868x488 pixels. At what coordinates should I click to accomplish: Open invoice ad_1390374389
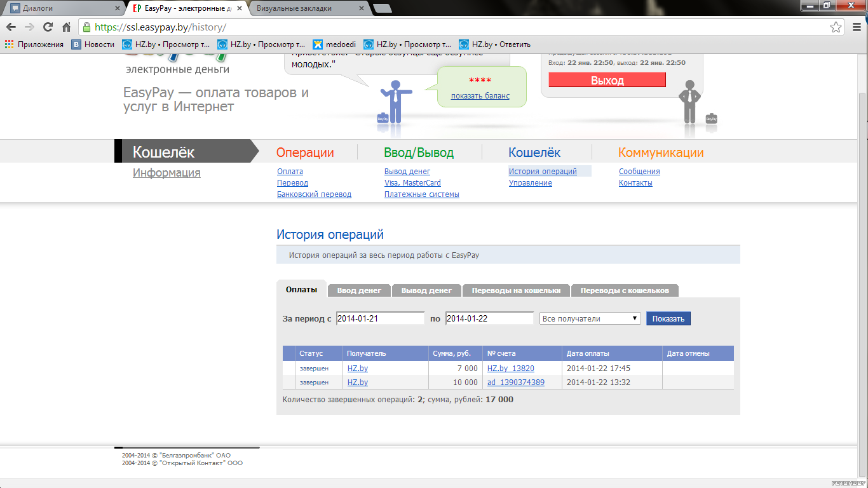click(516, 383)
